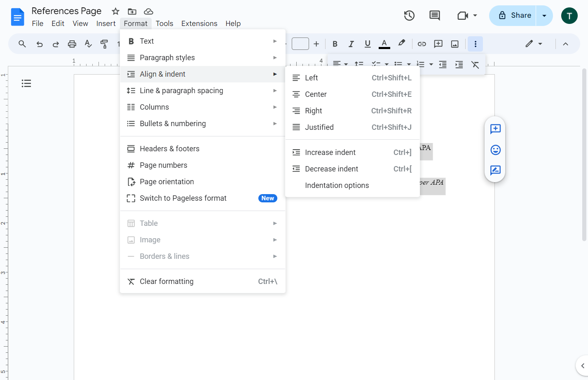
Task: Increase the font size
Action: 316,44
